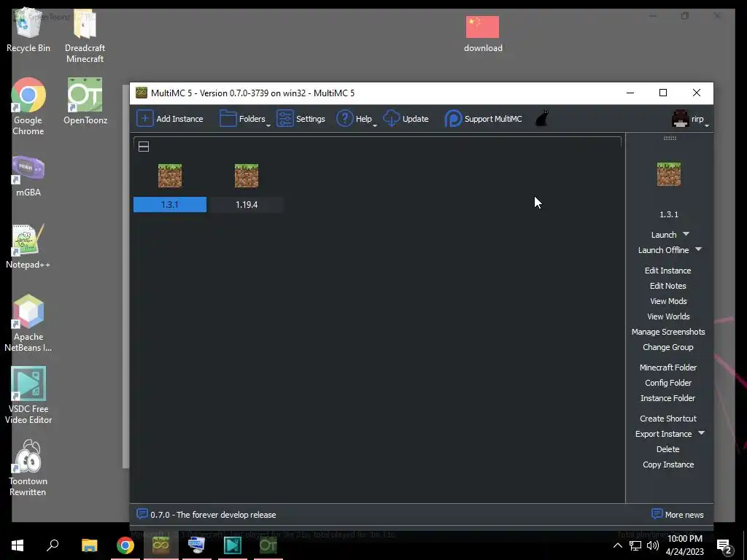Select VSDC Free Video Editor shortcut
Image resolution: width=747 pixels, height=560 pixels.
click(28, 394)
